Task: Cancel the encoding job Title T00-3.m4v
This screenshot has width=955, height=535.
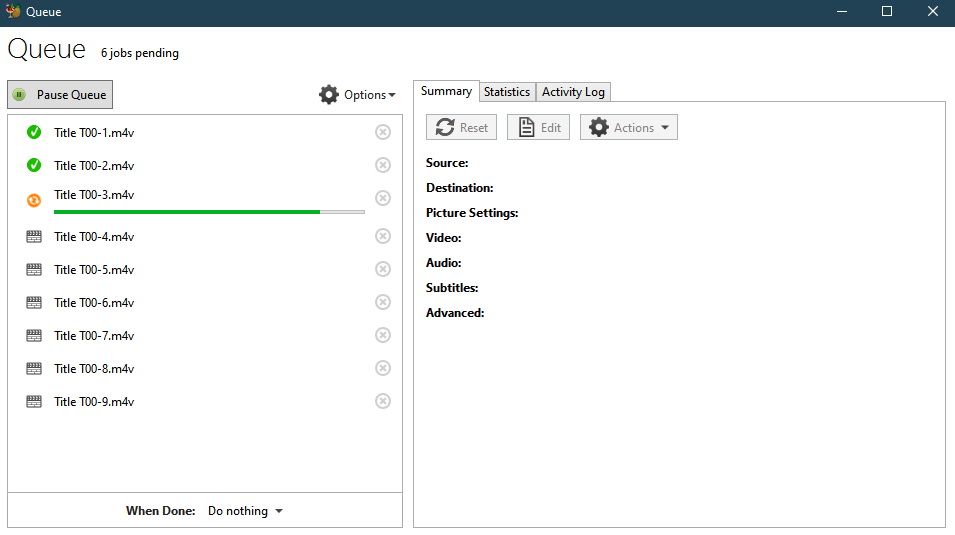Action: (383, 198)
